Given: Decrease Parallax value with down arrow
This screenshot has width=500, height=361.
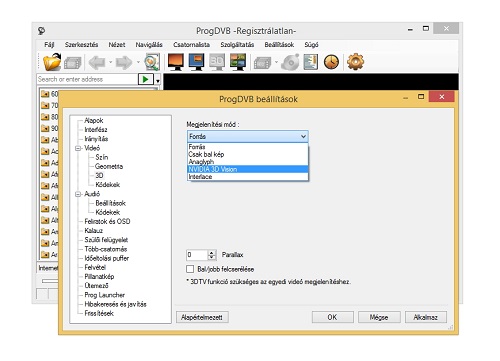Looking at the screenshot, I should click(212, 257).
